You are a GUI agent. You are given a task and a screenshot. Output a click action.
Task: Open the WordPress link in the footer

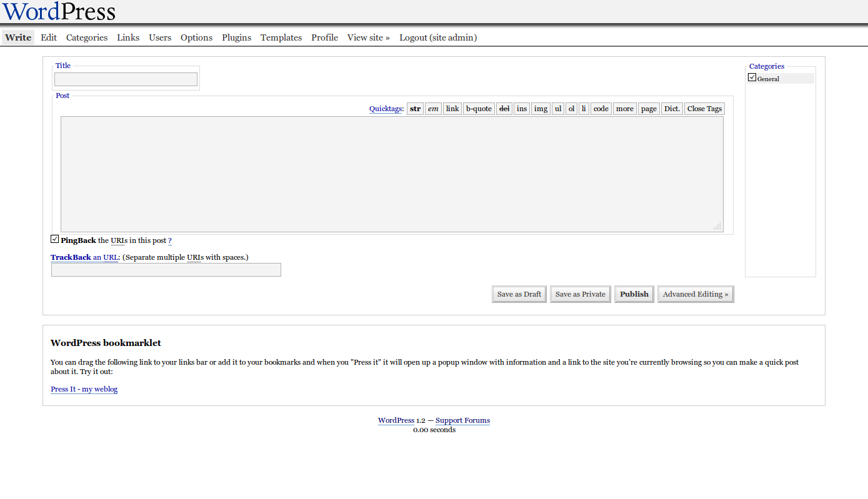pyautogui.click(x=396, y=420)
